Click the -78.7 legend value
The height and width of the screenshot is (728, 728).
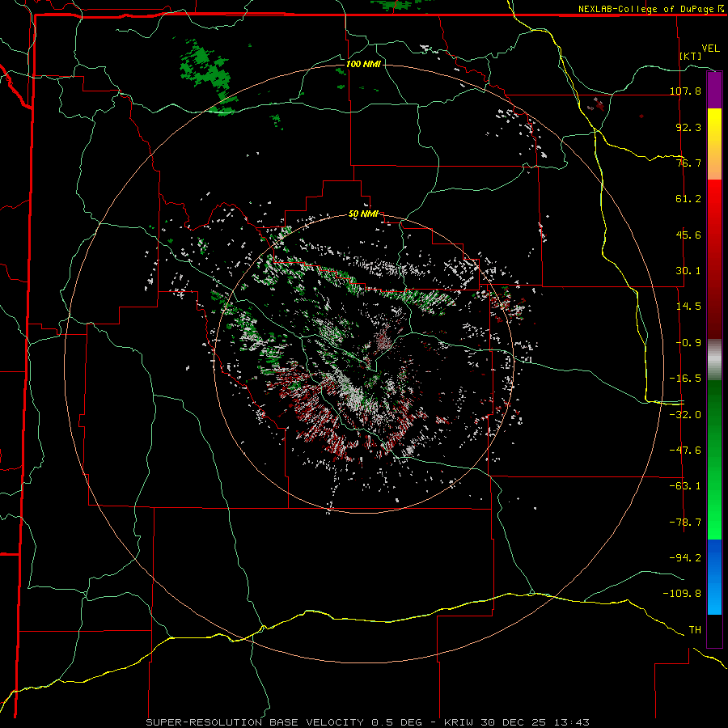pyautogui.click(x=685, y=522)
